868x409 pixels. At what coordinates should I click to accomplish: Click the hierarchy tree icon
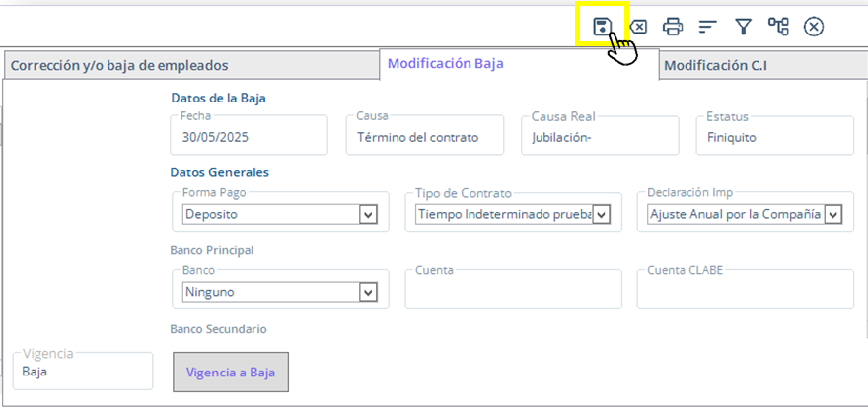click(x=778, y=27)
